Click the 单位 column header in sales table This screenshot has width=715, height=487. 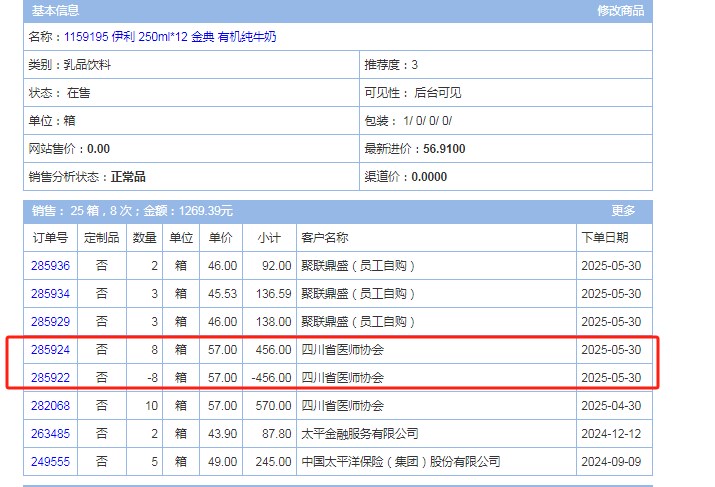pyautogui.click(x=181, y=238)
